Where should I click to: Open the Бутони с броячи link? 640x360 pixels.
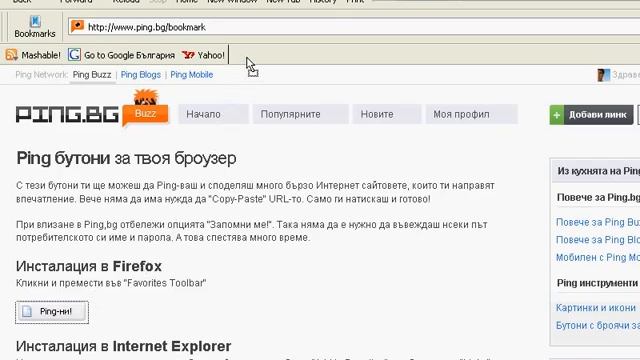coord(598,326)
